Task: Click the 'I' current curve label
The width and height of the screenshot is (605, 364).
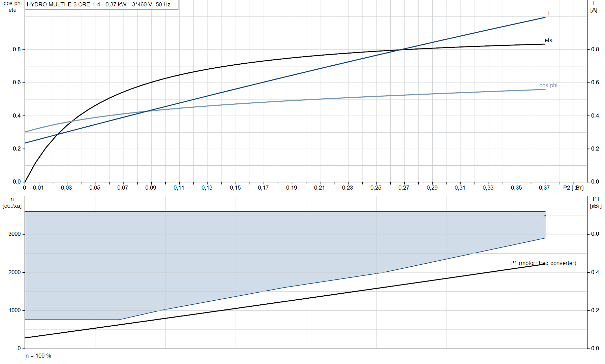Action: coord(549,14)
